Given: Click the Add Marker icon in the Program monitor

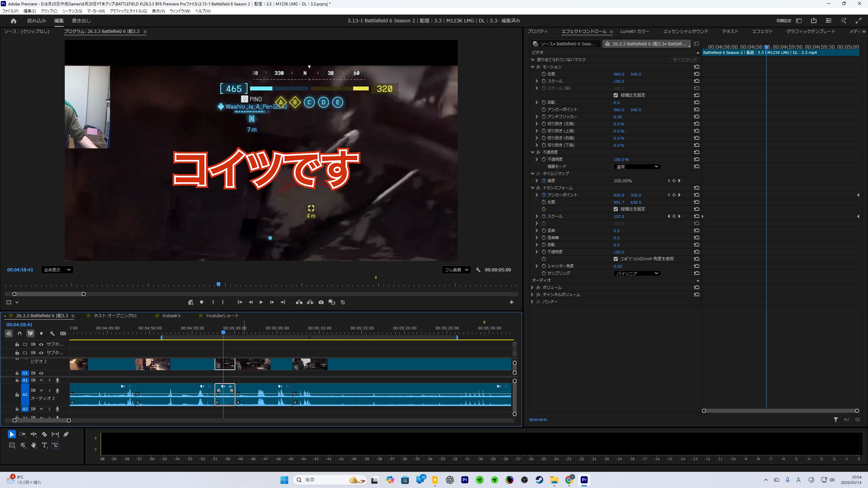Looking at the screenshot, I should [x=201, y=302].
